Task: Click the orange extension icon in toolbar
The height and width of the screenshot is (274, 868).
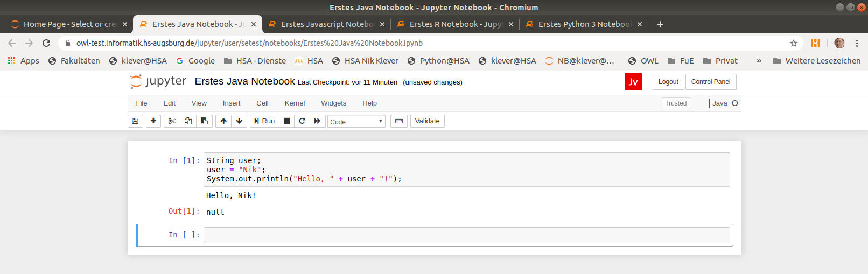Action: (x=815, y=43)
